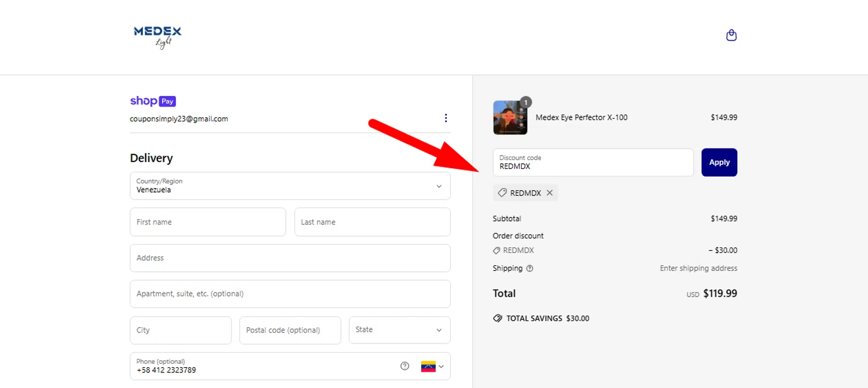This screenshot has width=868, height=388.
Task: Open the three-dot account options menu
Action: (446, 118)
